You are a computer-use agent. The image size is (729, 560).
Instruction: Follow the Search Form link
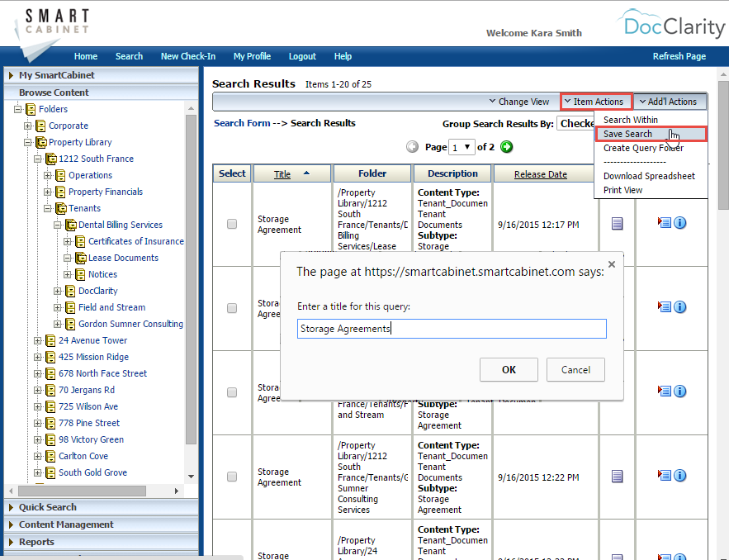[241, 123]
